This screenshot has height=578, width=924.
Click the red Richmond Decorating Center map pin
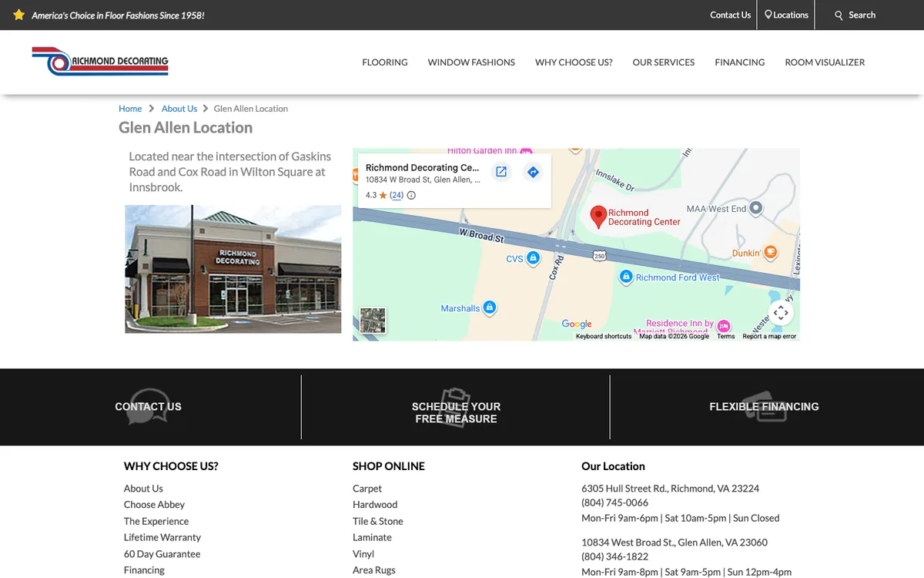[x=598, y=217]
